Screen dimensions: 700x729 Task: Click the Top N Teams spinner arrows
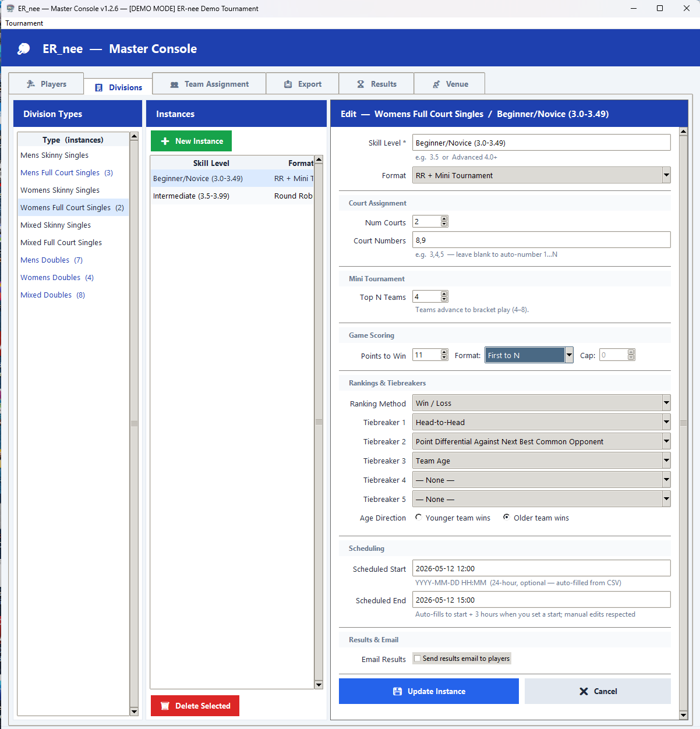coord(444,296)
